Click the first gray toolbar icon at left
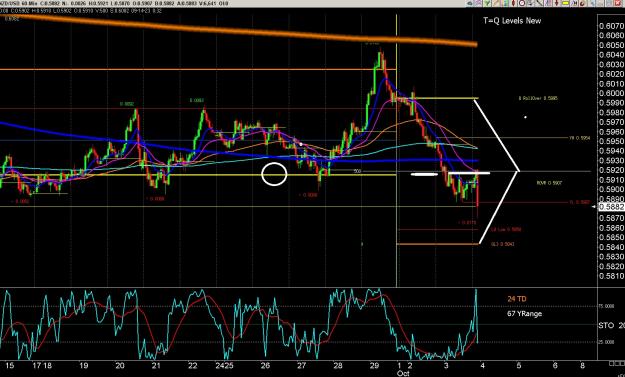 pyautogui.click(x=470, y=3)
